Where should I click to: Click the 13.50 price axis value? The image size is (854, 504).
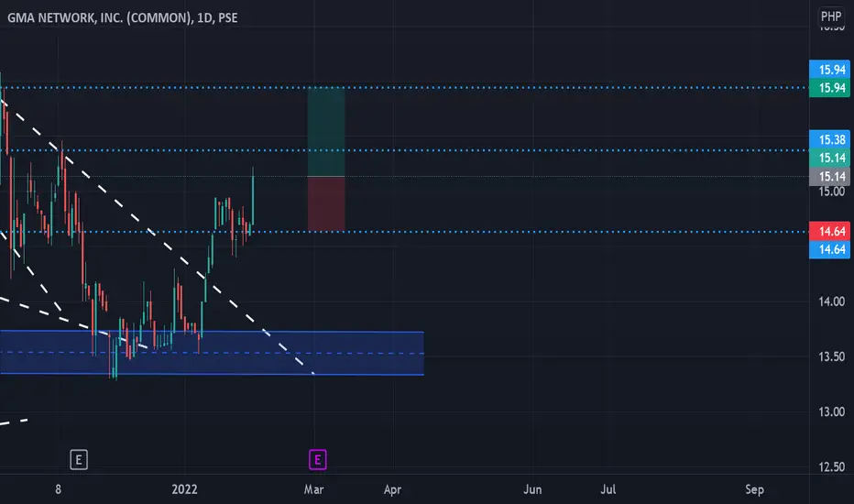click(x=832, y=356)
